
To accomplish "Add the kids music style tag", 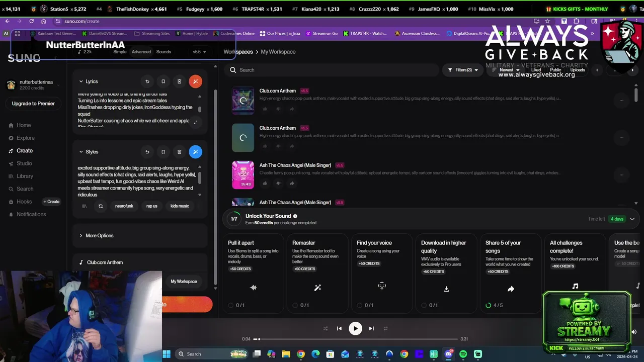I will pos(180,206).
